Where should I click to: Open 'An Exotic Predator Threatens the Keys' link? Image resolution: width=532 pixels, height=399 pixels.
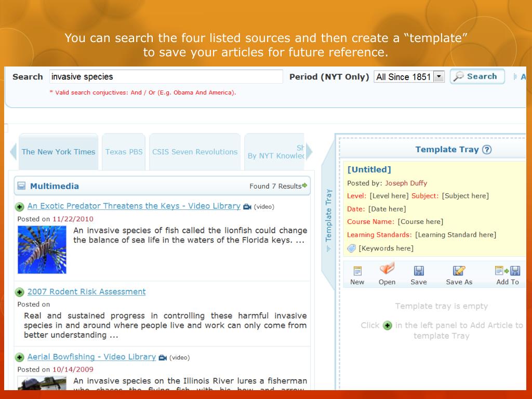tap(134, 206)
